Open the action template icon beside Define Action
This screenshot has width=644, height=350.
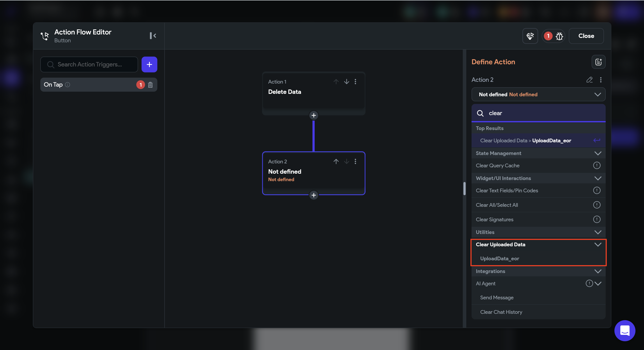point(598,62)
